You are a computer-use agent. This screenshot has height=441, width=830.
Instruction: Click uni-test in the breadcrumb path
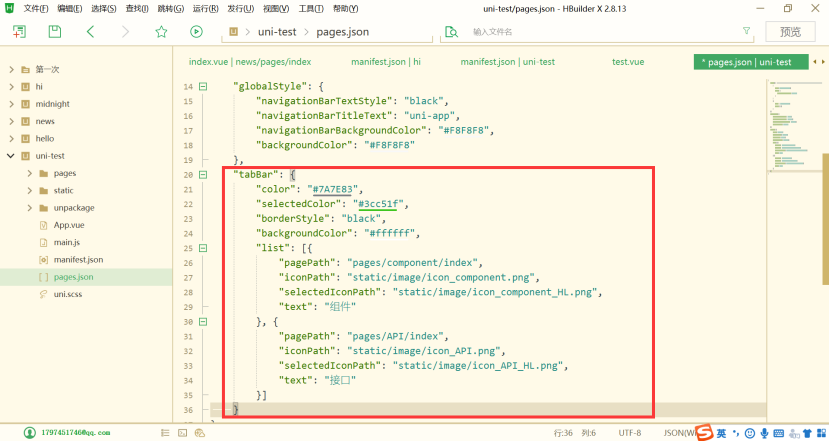277,32
